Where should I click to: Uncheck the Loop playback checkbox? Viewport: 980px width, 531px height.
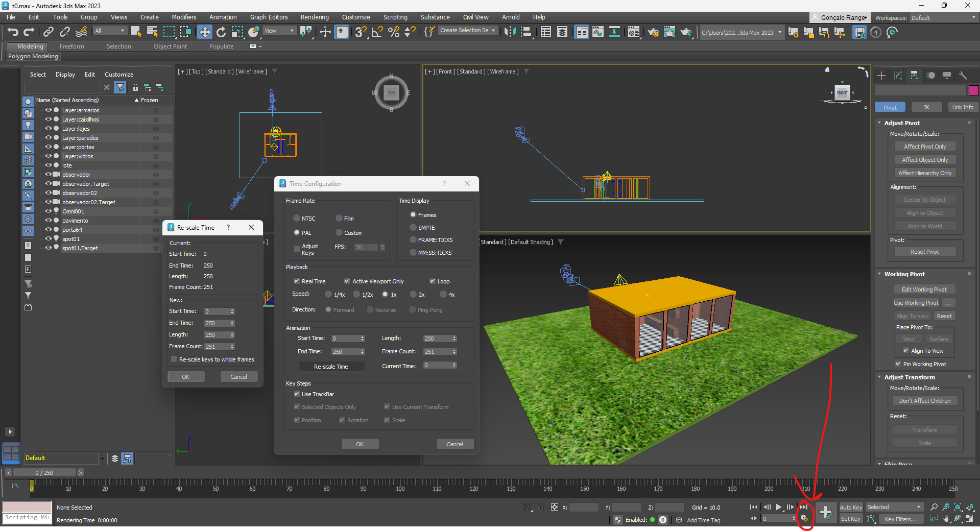pyautogui.click(x=433, y=281)
